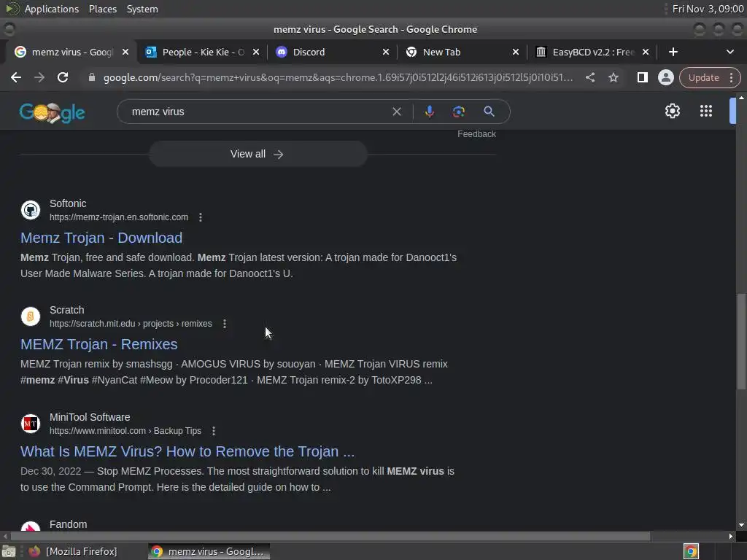
Task: Share this page via the share icon
Action: [589, 77]
